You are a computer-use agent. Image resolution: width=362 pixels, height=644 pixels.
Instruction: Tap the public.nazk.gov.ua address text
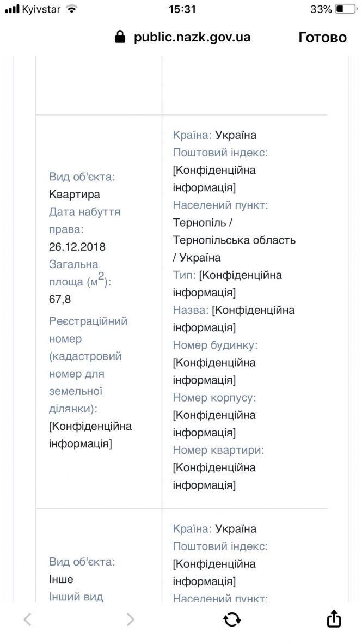click(192, 37)
